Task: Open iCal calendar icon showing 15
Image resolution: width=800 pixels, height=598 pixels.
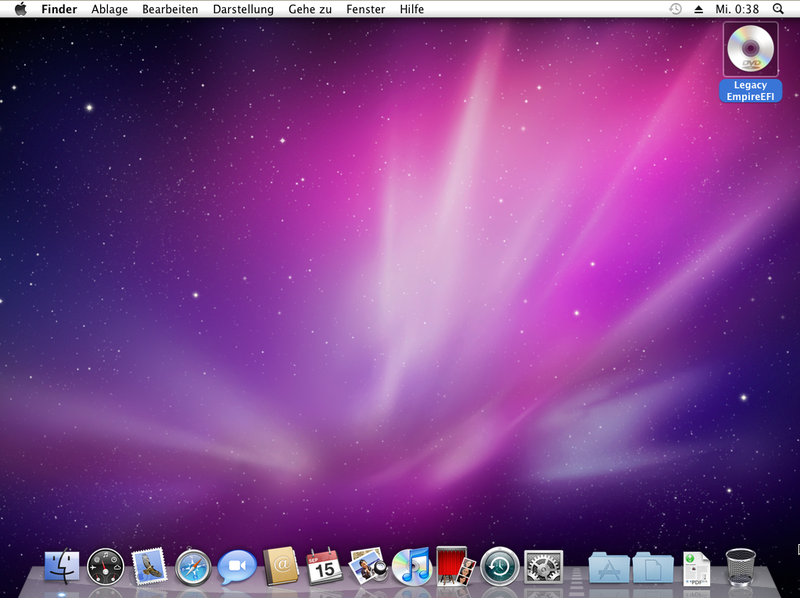Action: pyautogui.click(x=324, y=567)
